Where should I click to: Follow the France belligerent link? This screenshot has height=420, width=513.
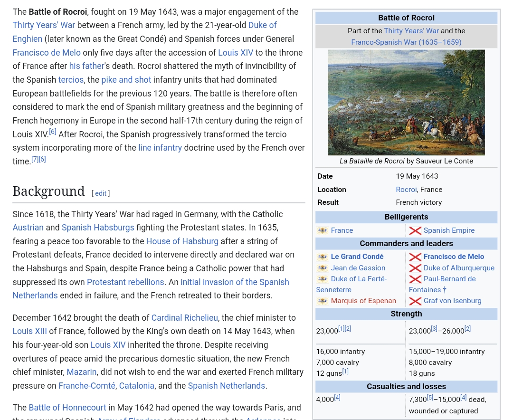pyautogui.click(x=342, y=230)
